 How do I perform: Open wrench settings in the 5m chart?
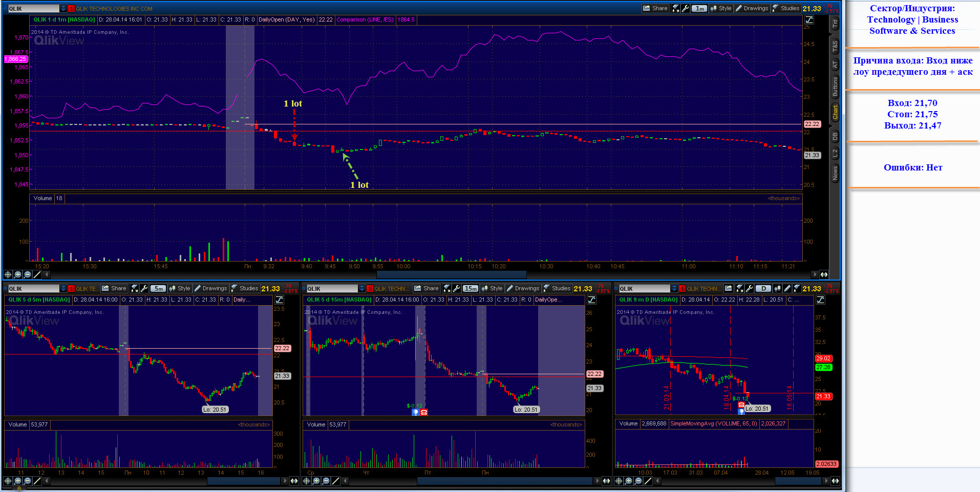(x=144, y=288)
